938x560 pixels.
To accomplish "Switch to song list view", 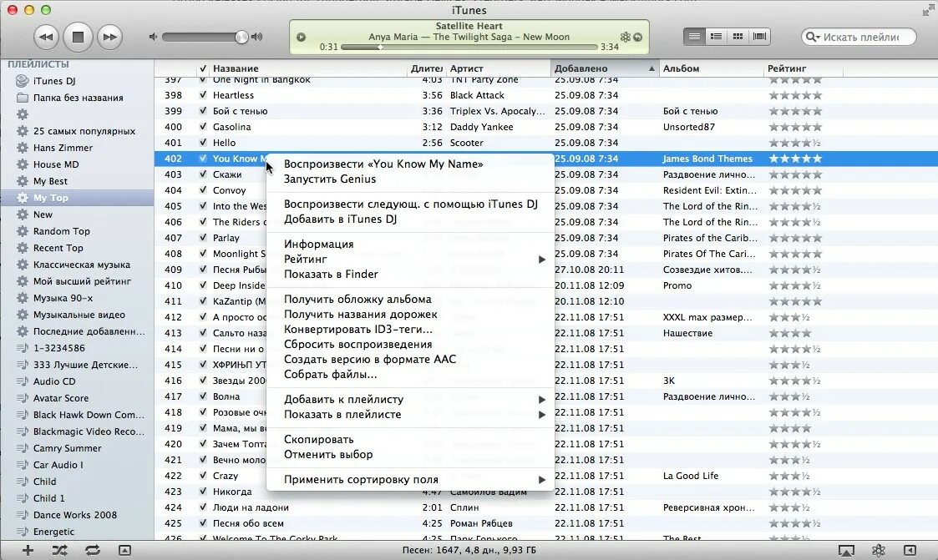I will pyautogui.click(x=695, y=37).
